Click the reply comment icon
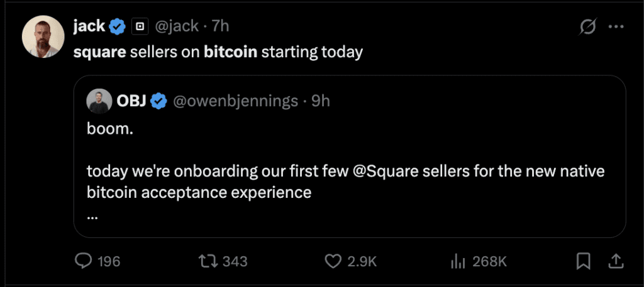This screenshot has width=644, height=287. (x=83, y=261)
